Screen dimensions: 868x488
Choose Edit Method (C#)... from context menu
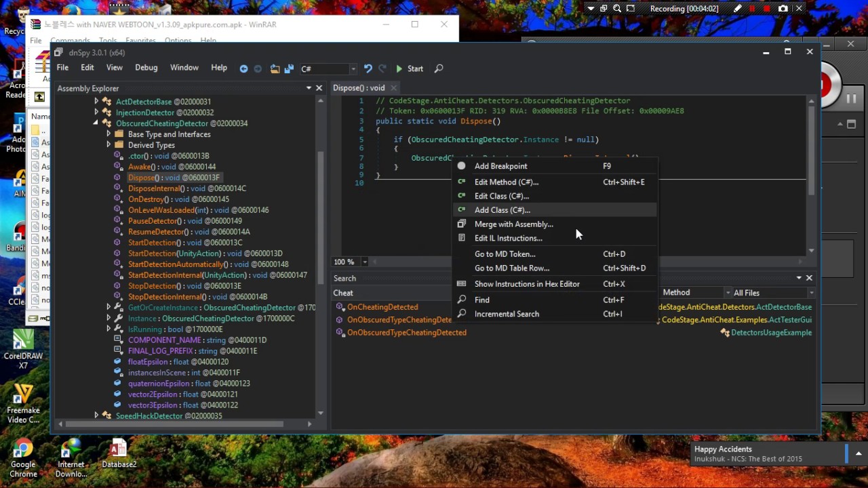[555, 182]
